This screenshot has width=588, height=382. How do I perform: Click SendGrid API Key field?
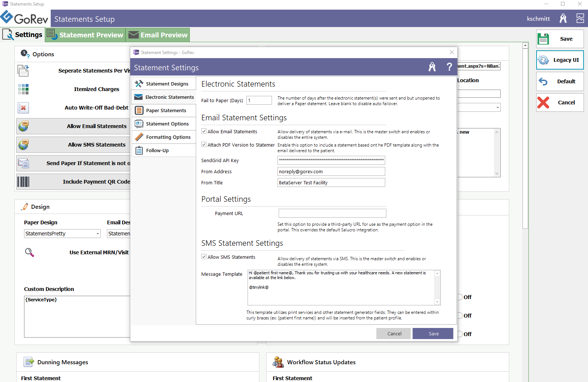[331, 160]
